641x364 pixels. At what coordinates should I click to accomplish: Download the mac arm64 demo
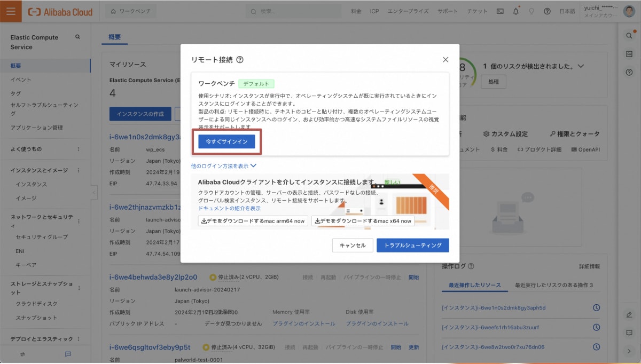coord(252,220)
